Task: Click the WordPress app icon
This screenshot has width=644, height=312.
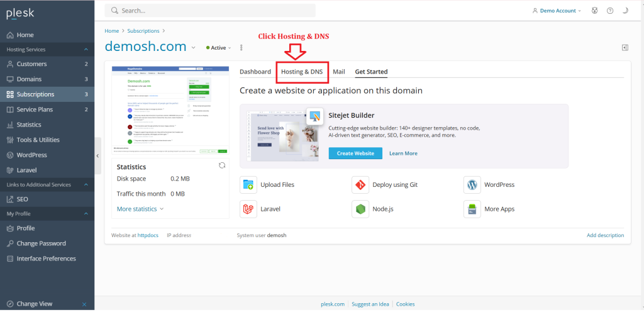Action: [x=472, y=185]
